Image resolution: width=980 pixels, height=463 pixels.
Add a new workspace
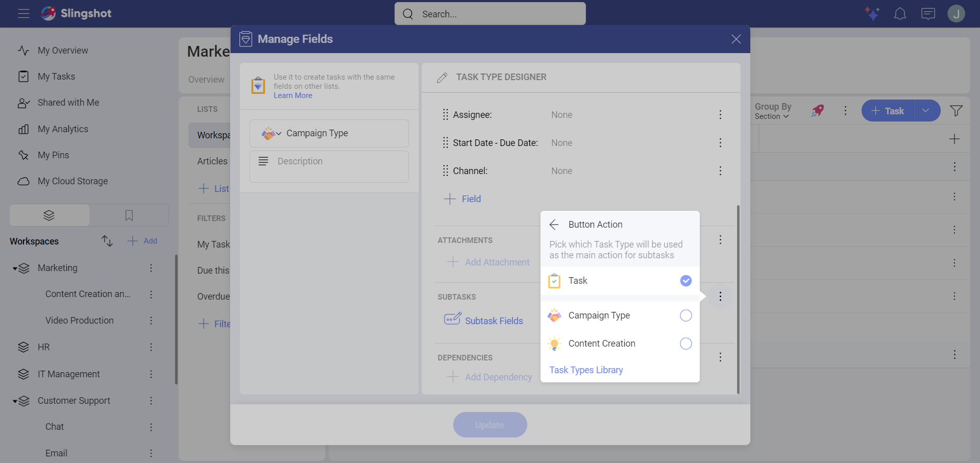pos(142,241)
